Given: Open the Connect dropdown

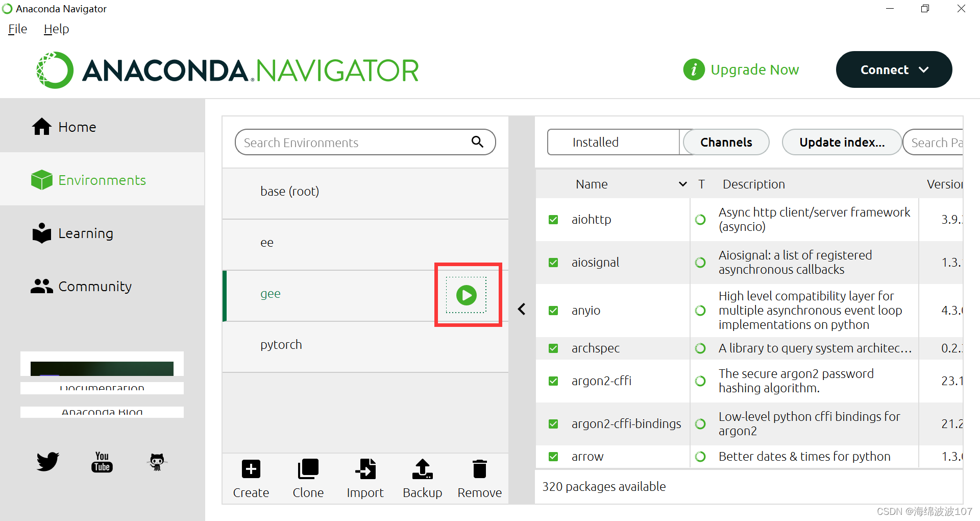Looking at the screenshot, I should (x=894, y=69).
